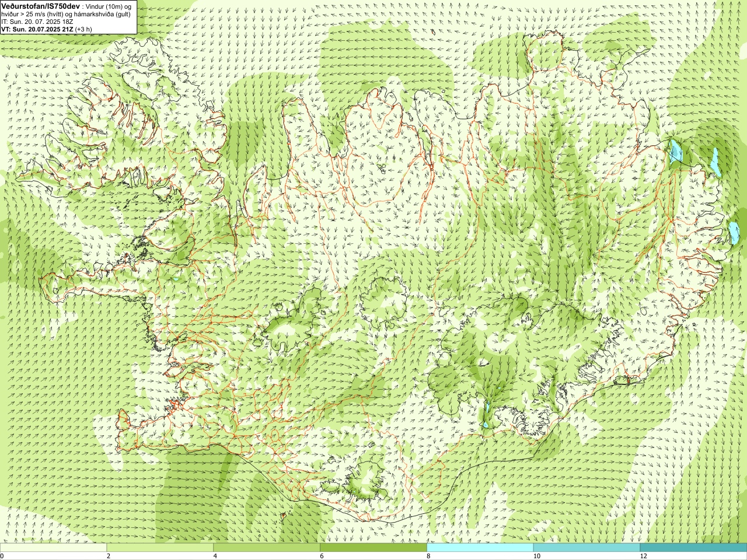
Task: Click the Veðurstofan/IS750dev title text
Action: (40, 5)
